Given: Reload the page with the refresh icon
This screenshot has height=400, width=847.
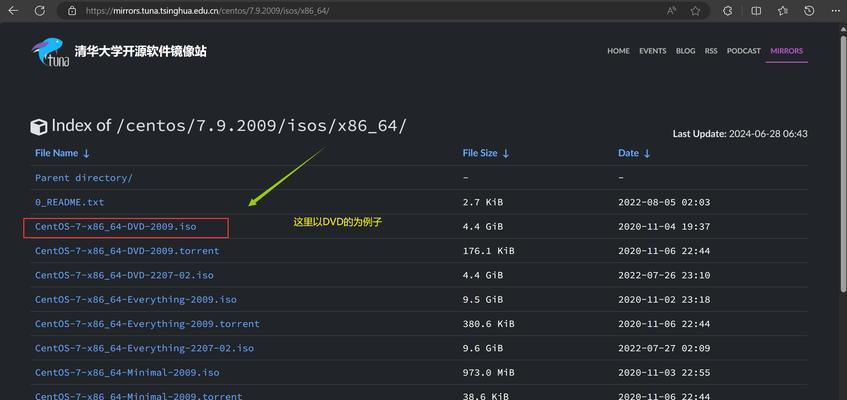Looking at the screenshot, I should (x=39, y=10).
